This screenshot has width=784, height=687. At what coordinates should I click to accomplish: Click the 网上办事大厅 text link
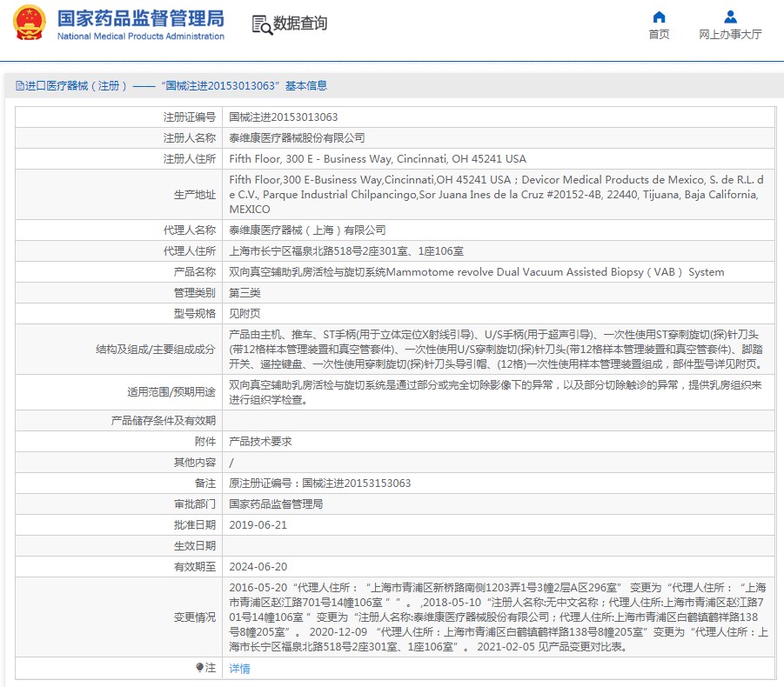pyautogui.click(x=731, y=35)
